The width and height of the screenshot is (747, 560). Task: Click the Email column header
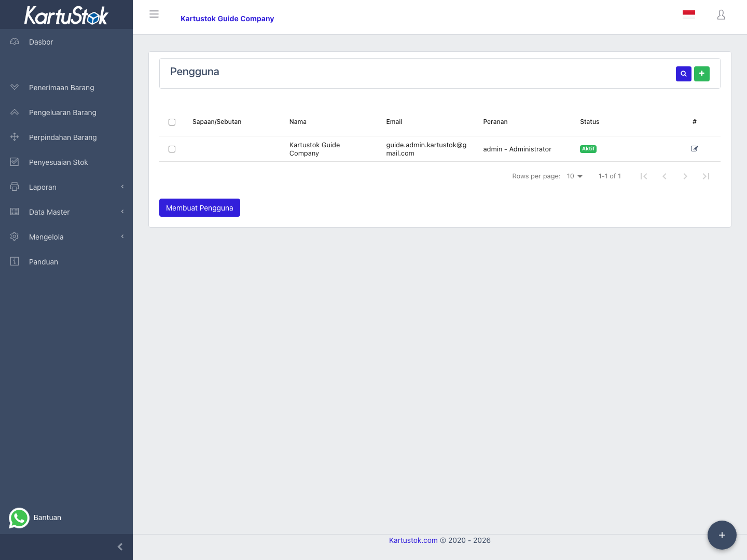(x=394, y=122)
